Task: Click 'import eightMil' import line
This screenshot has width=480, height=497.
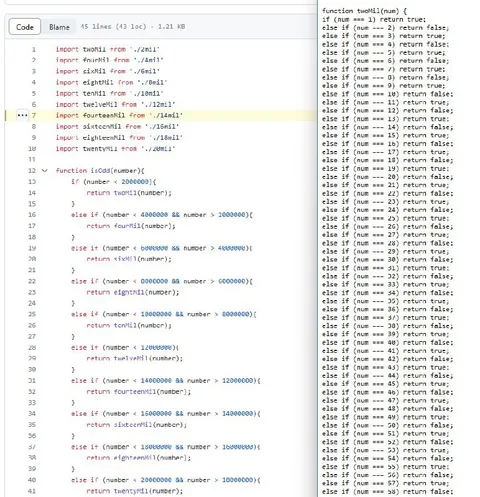Action: (x=111, y=82)
